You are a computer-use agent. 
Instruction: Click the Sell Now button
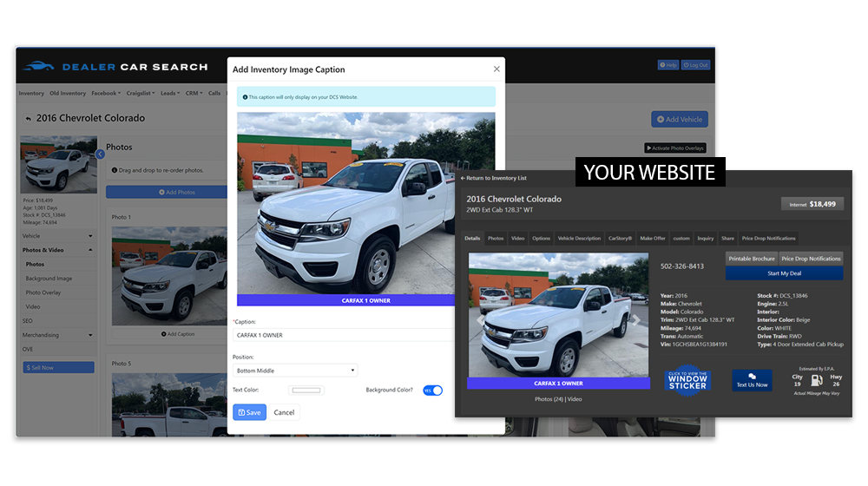click(58, 368)
